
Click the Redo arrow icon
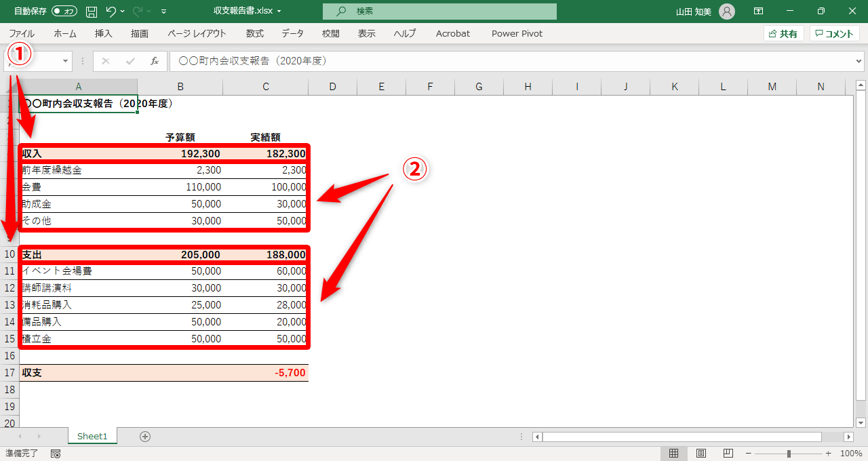pos(138,12)
